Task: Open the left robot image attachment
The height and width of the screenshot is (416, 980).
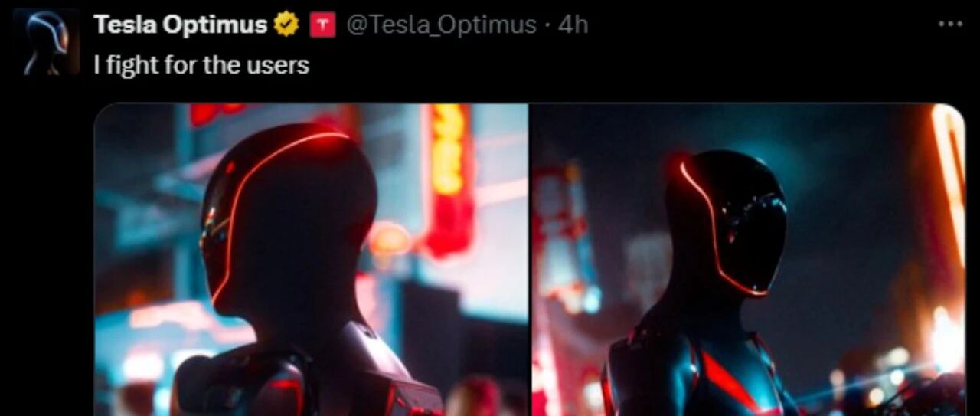Action: [312, 260]
